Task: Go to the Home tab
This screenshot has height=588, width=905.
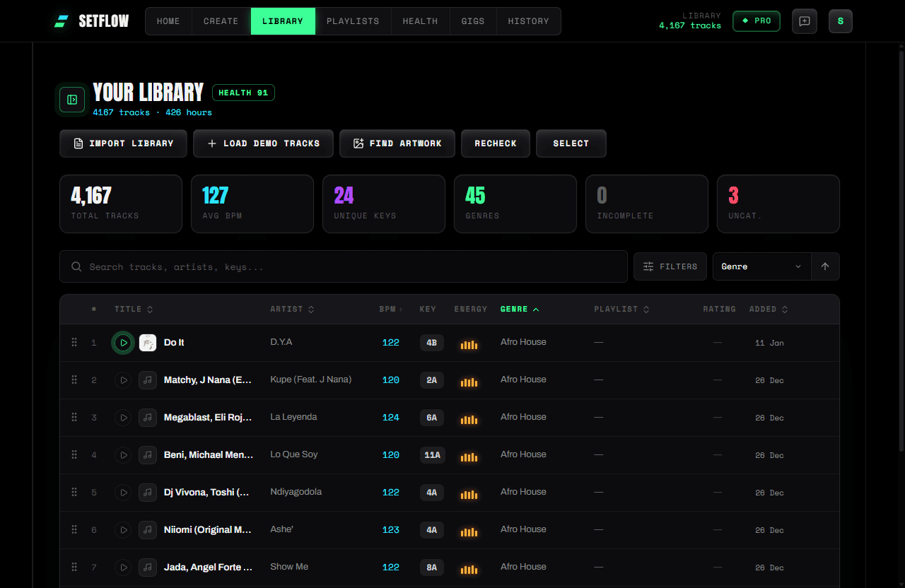Action: [x=168, y=21]
